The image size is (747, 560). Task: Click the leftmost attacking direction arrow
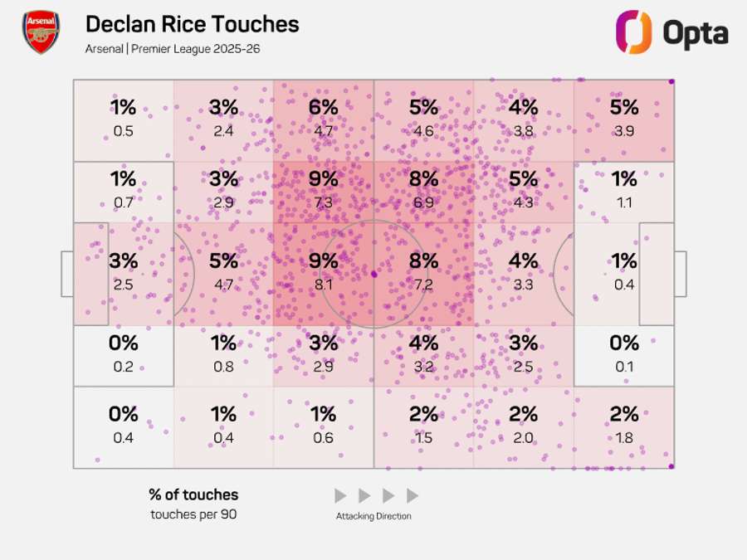coord(340,496)
